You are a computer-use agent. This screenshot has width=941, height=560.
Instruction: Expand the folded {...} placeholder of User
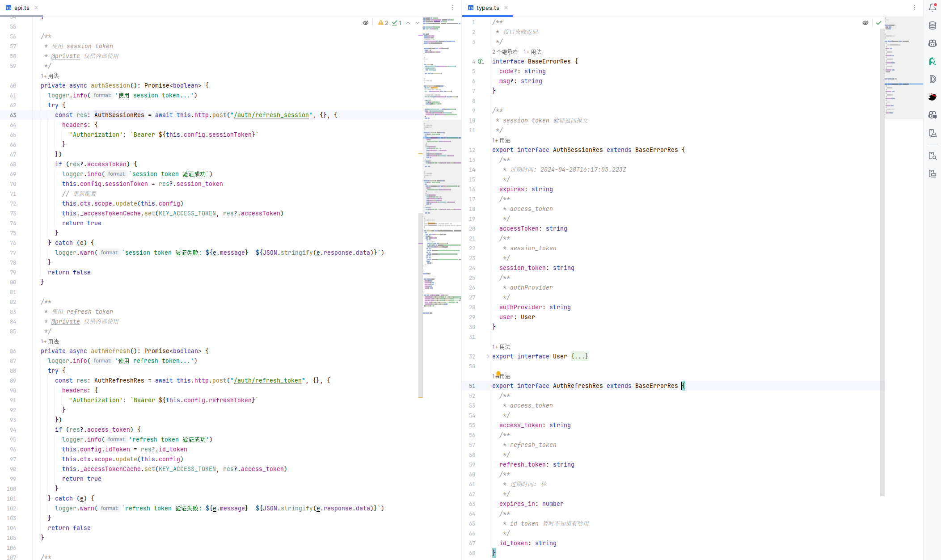click(x=579, y=357)
